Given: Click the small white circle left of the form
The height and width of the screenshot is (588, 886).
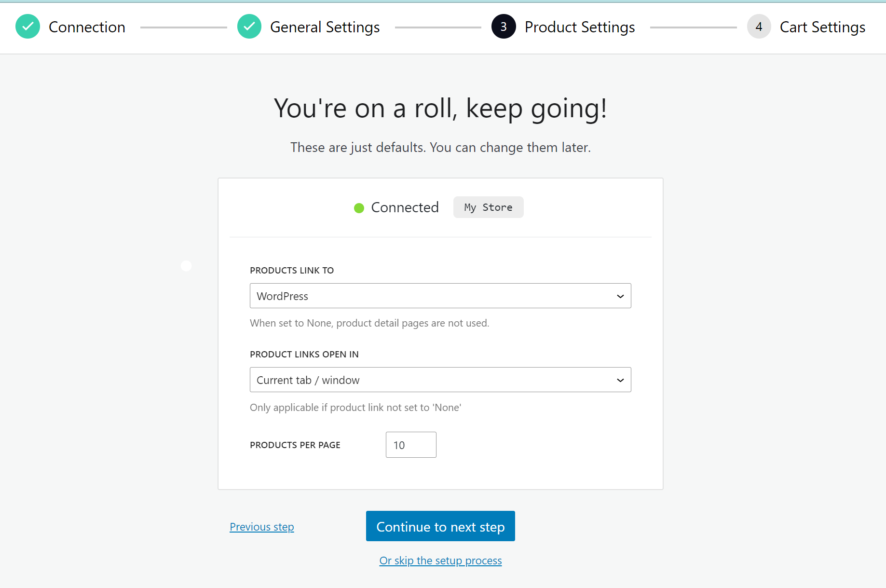Looking at the screenshot, I should [186, 266].
